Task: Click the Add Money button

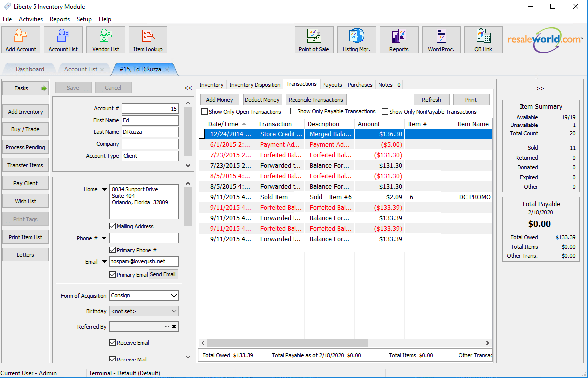Action: 219,100
